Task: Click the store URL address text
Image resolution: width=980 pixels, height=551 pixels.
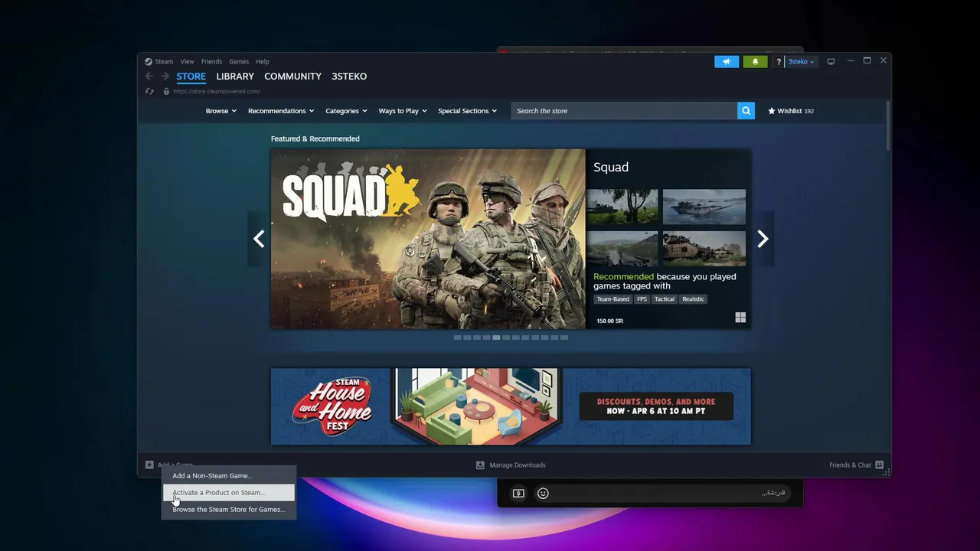Action: point(217,91)
